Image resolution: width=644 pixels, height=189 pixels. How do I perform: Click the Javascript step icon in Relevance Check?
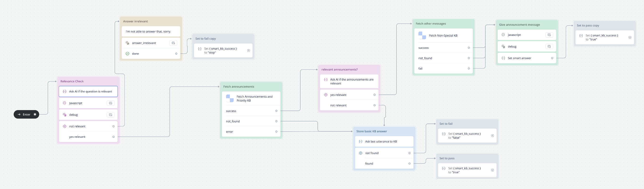coord(65,103)
